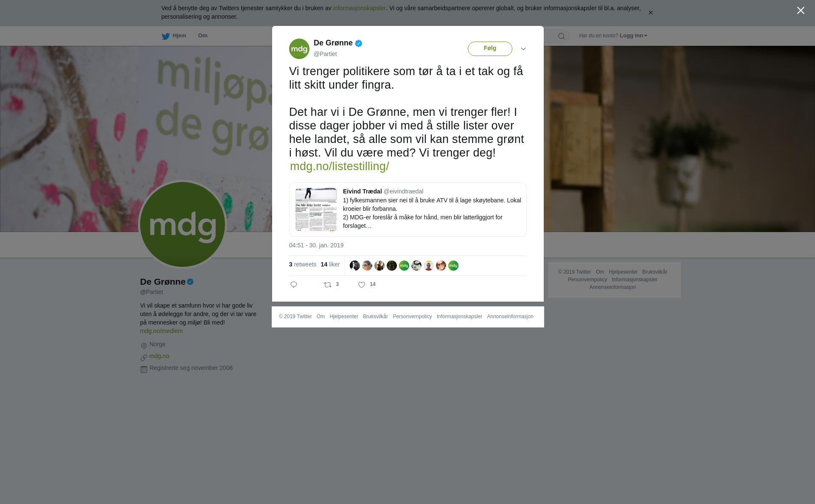This screenshot has width=815, height=504.
Task: Click the reply speech bubble icon
Action: tap(294, 285)
